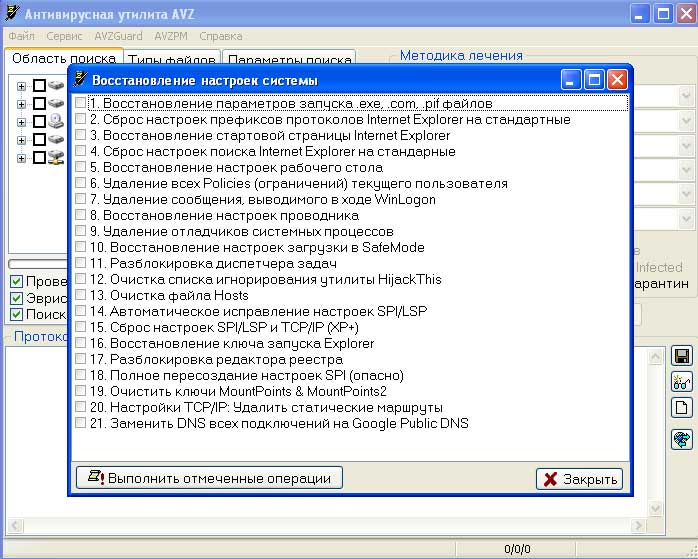Viewport: 698px width, 559px height.
Task: Check item 20 delete TCP/IP static routes
Action: click(x=81, y=407)
